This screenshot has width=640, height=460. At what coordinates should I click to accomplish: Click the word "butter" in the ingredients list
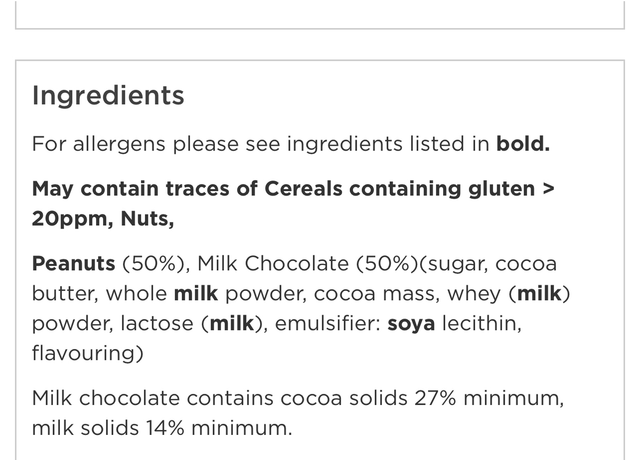click(63, 294)
